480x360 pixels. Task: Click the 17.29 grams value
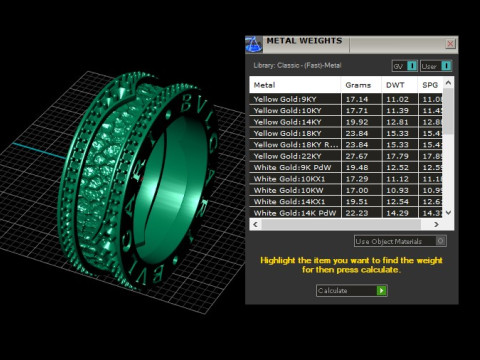point(357,179)
